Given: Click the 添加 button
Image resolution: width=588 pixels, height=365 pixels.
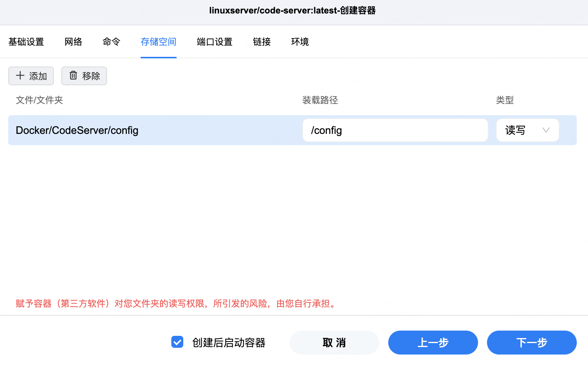Looking at the screenshot, I should [31, 76].
